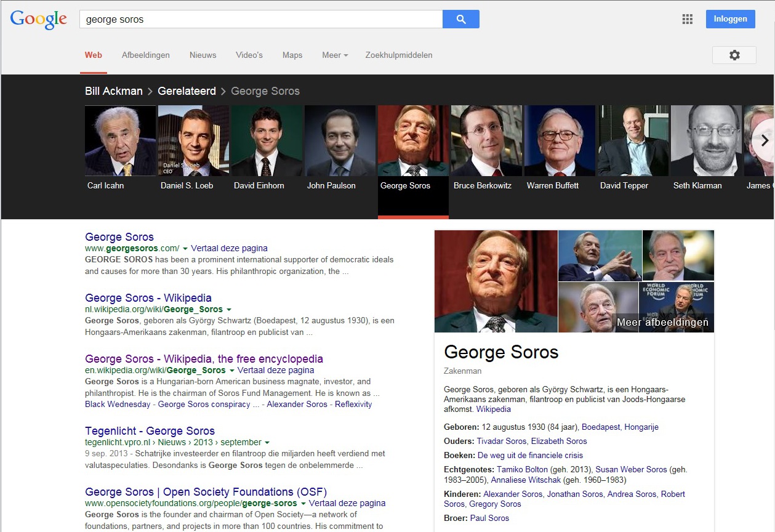Click Vertaal deze pagina for opensocietyfoundations.org
Viewport: 775px width, 532px height.
[x=347, y=503]
